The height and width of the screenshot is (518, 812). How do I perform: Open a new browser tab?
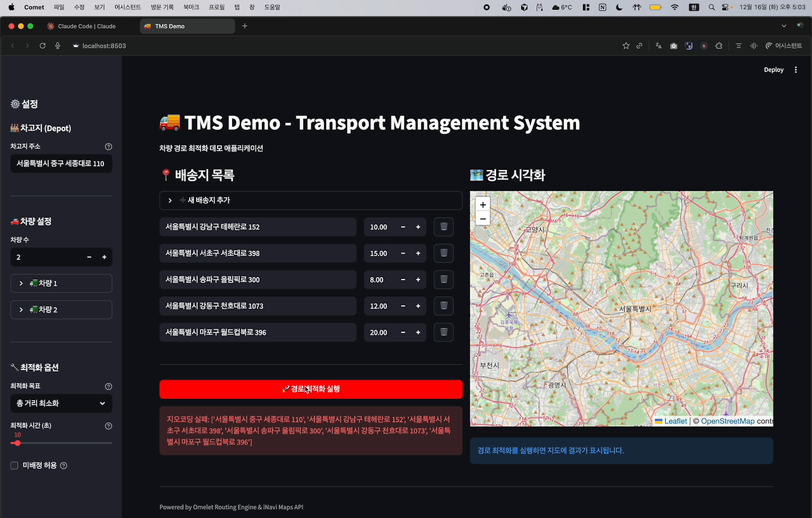[x=245, y=26]
